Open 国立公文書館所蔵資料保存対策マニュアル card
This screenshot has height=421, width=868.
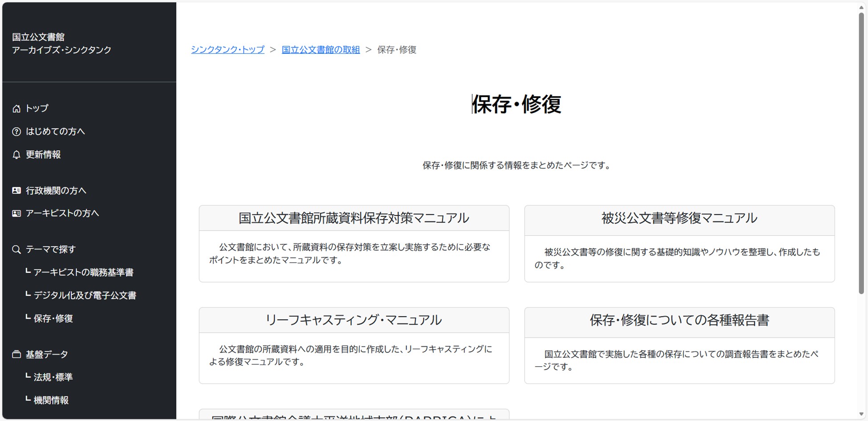354,218
